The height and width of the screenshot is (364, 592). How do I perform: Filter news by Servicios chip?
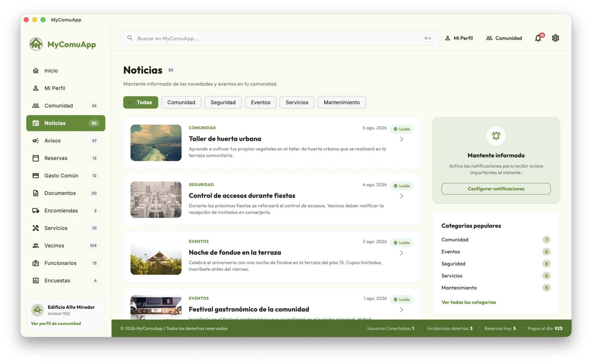click(297, 102)
